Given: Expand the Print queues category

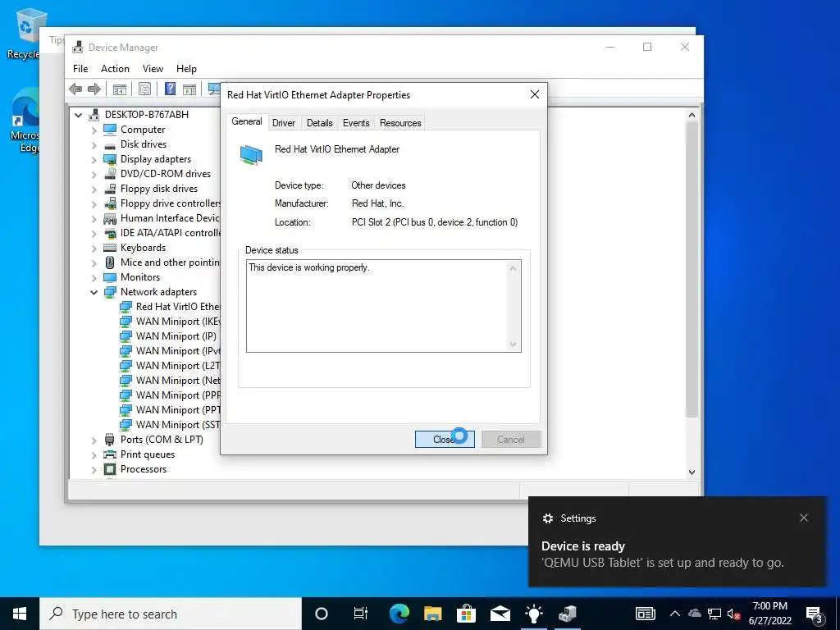Looking at the screenshot, I should [x=94, y=454].
